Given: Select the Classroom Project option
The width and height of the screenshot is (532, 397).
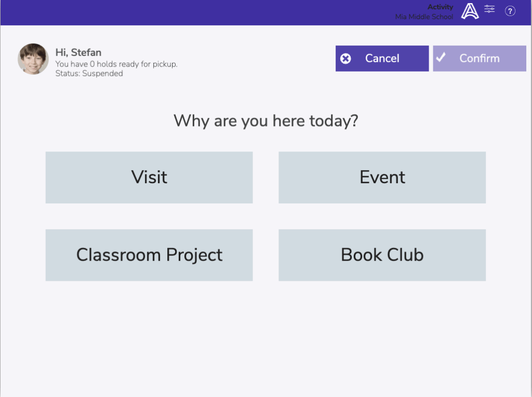Looking at the screenshot, I should click(x=149, y=255).
